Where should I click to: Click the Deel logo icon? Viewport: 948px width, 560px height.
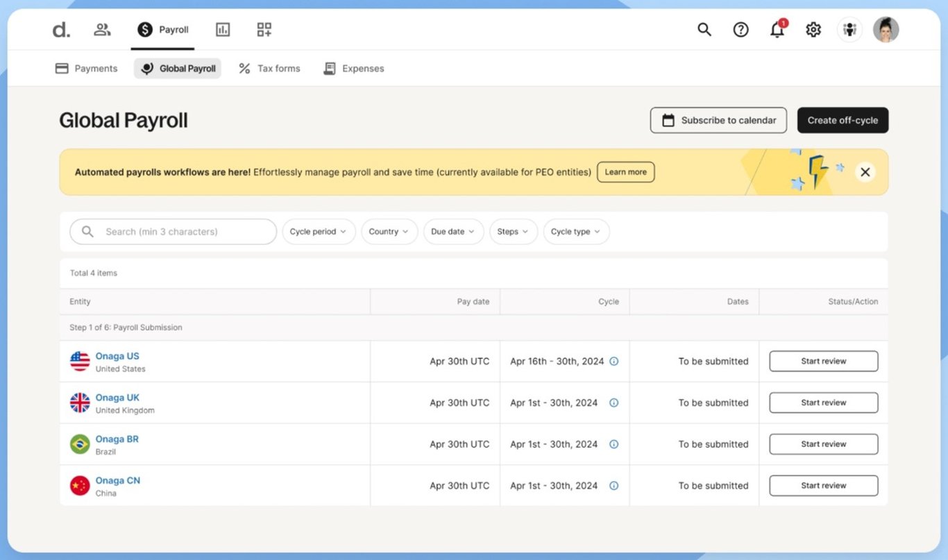(x=60, y=29)
